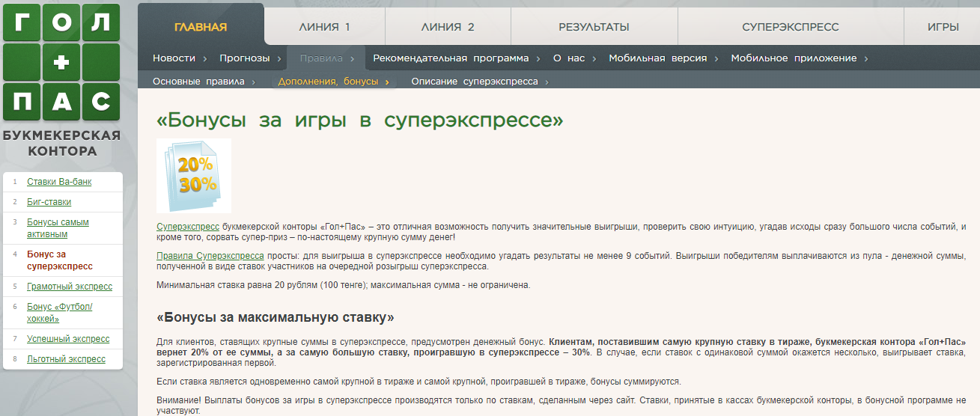Image resolution: width=980 pixels, height=416 pixels.
Task: Open Основные правила submenu item
Action: coord(198,82)
